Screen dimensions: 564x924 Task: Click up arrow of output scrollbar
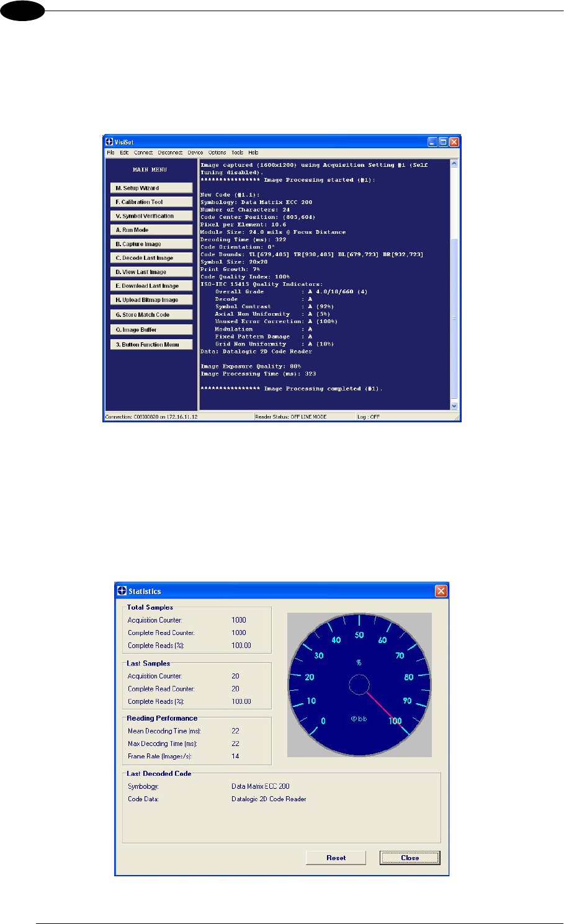454,164
